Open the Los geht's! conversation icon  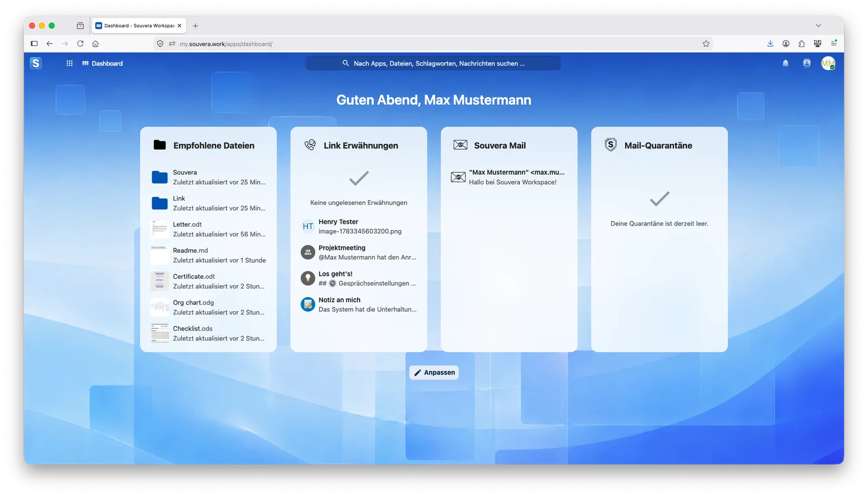(308, 279)
